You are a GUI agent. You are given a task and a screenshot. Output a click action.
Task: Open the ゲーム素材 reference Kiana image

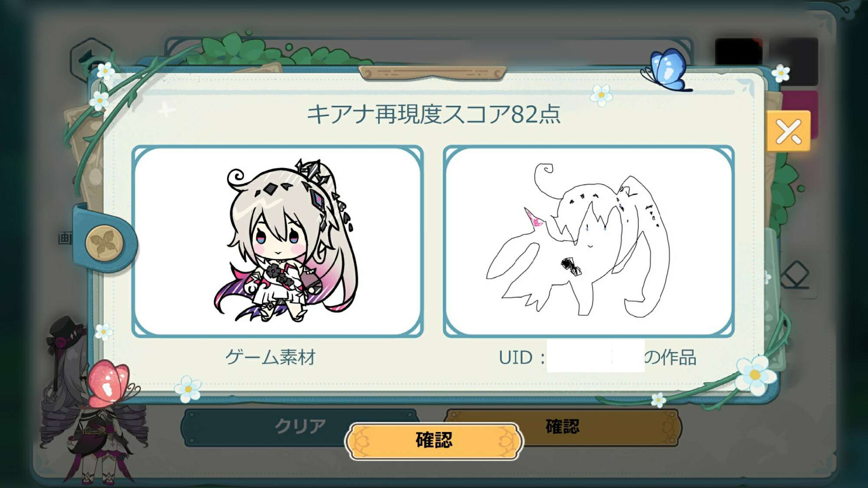(278, 241)
